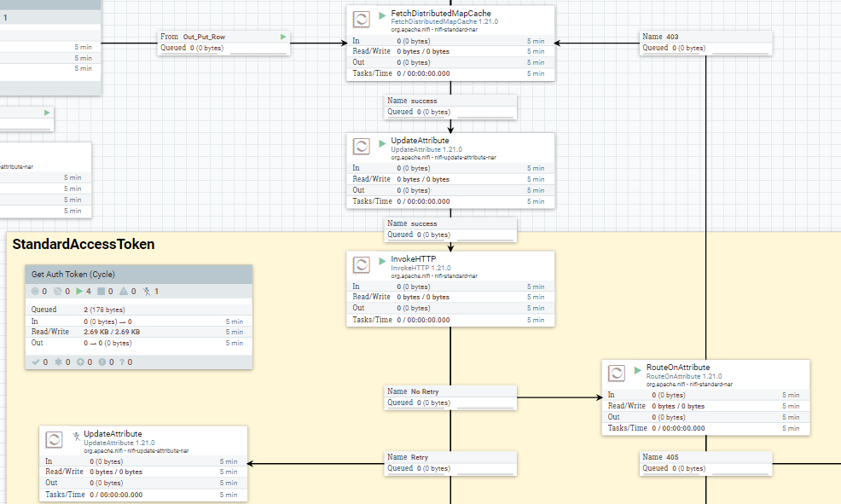Viewport: 841px width, 504px height.
Task: Click the running count play icon in Get Auth Token
Action: (78, 291)
